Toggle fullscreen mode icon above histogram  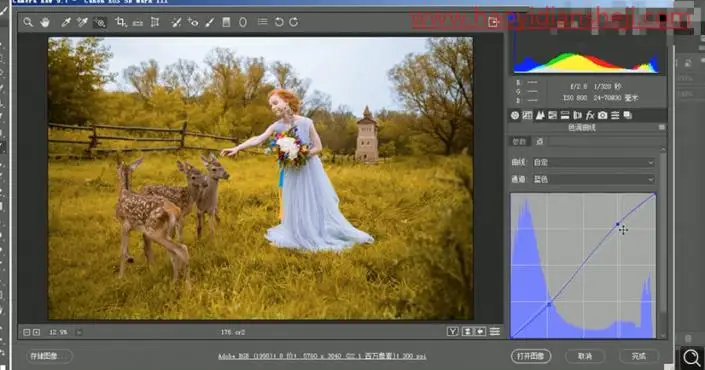493,22
